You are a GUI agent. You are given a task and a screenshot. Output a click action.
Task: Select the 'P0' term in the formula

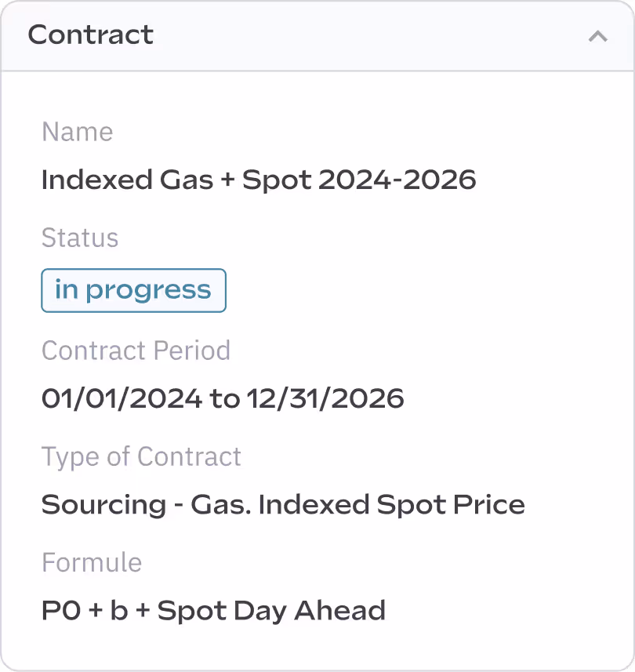point(61,610)
